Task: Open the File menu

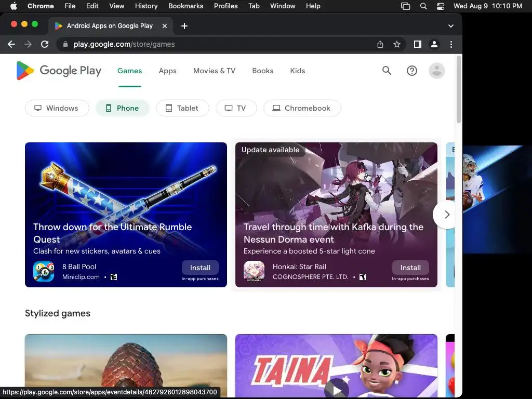Action: [x=70, y=6]
